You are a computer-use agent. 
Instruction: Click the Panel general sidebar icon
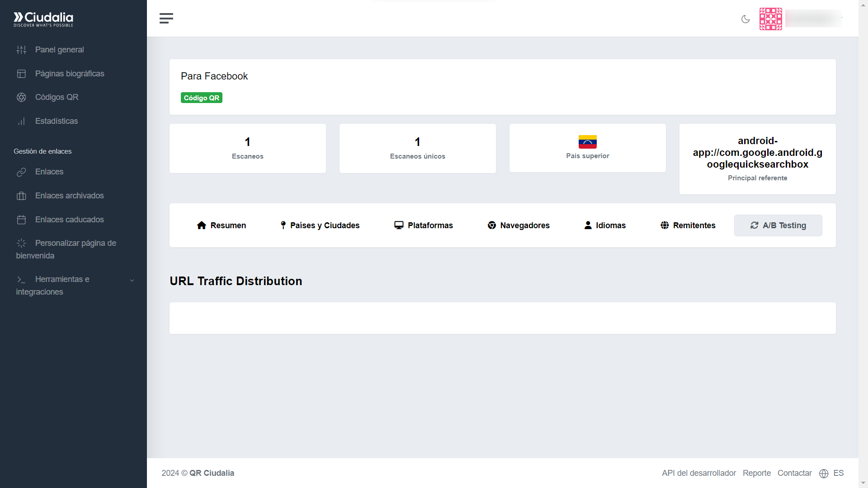(21, 50)
